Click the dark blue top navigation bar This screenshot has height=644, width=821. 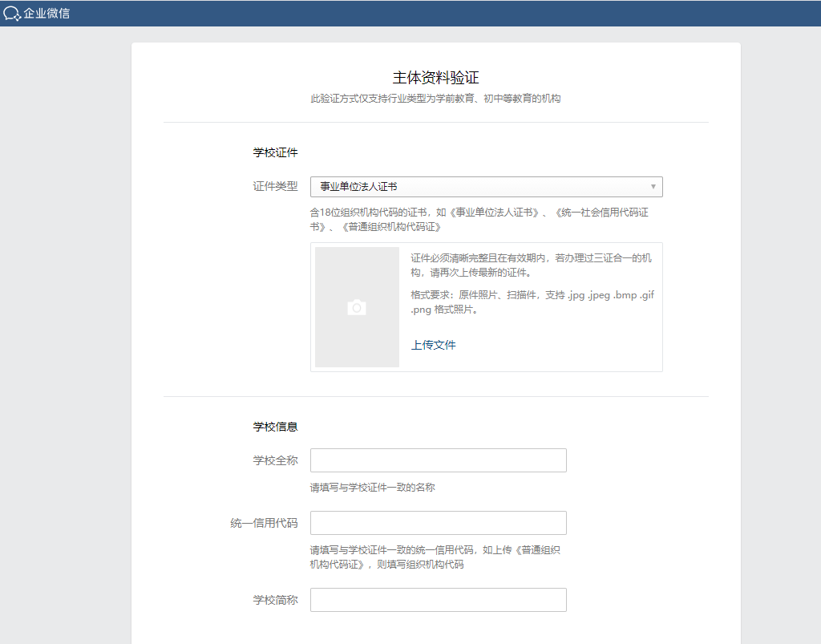pyautogui.click(x=410, y=14)
